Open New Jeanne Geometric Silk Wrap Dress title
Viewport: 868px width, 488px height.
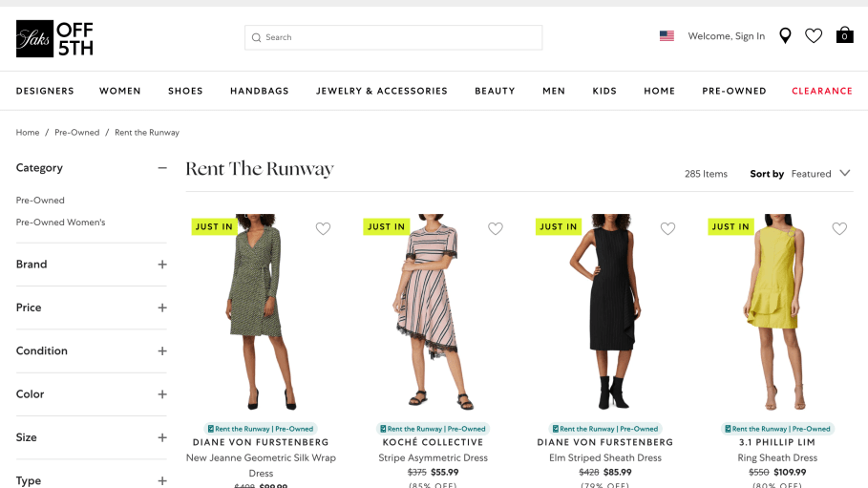click(261, 465)
